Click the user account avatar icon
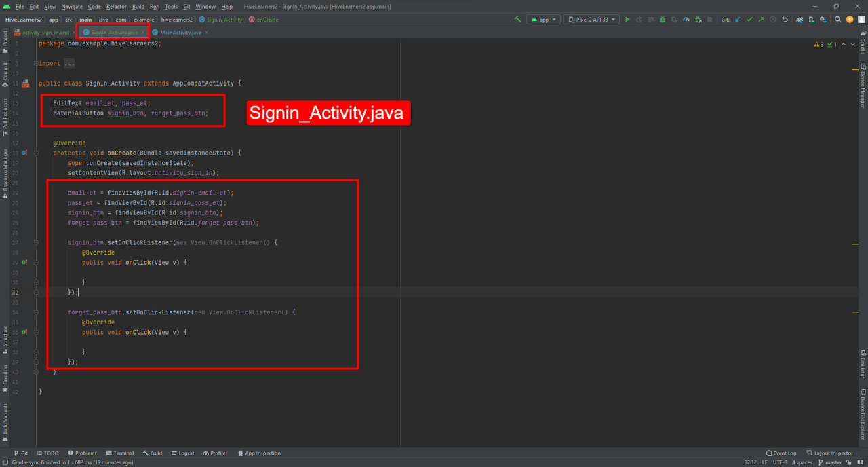868x467 pixels. tap(861, 20)
